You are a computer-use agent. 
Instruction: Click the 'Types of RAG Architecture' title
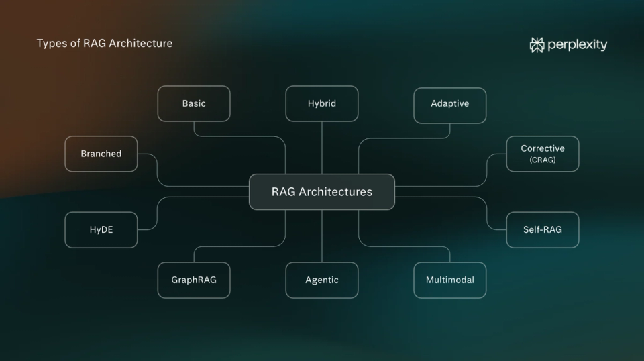pos(105,43)
